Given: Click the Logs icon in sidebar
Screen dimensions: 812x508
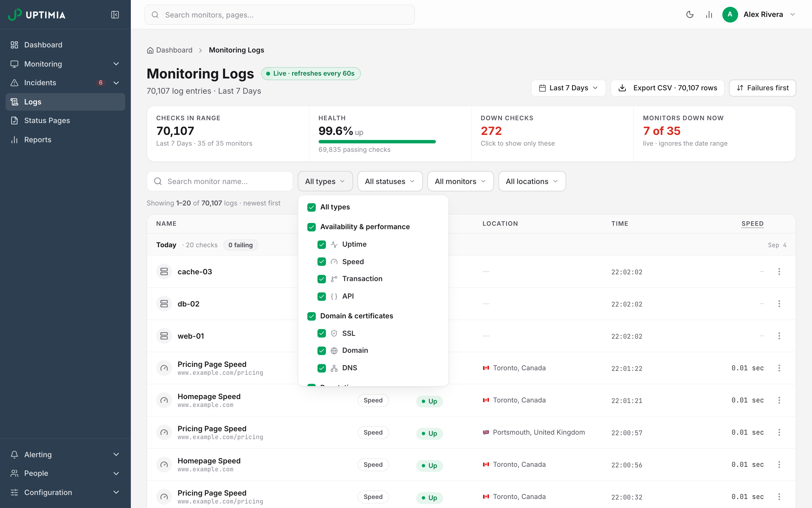Looking at the screenshot, I should (14, 102).
